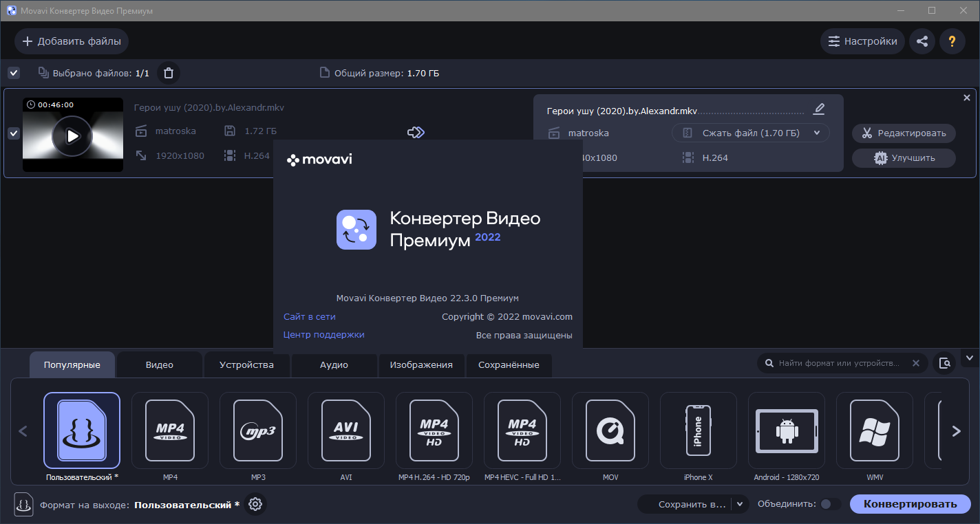
Task: Click the device detection icon beside search
Action: [945, 363]
